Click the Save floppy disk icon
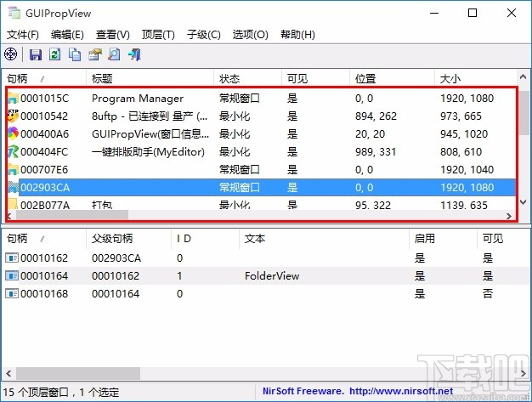Image resolution: width=532 pixels, height=402 pixels. tap(36, 54)
